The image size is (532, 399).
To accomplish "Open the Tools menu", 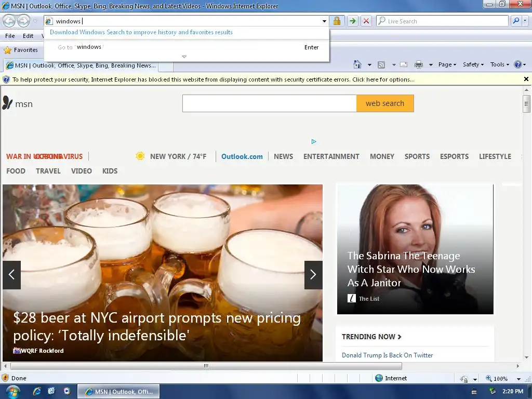I will tap(499, 64).
